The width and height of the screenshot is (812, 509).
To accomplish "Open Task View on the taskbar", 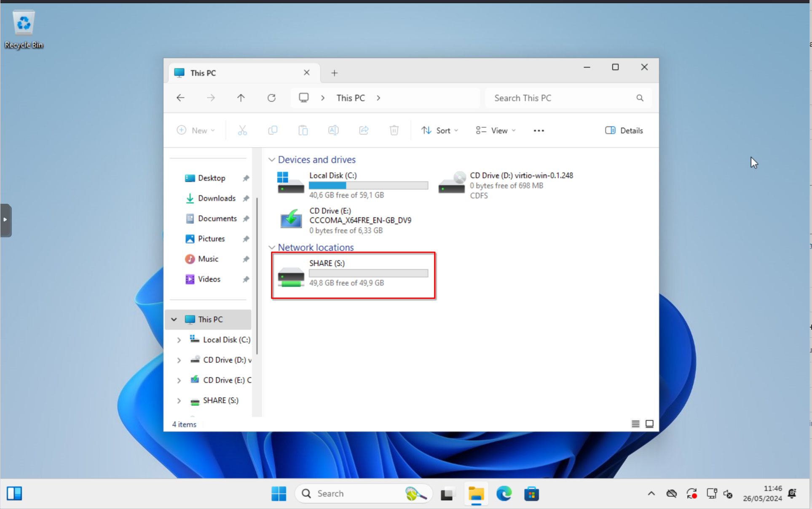I will (448, 493).
